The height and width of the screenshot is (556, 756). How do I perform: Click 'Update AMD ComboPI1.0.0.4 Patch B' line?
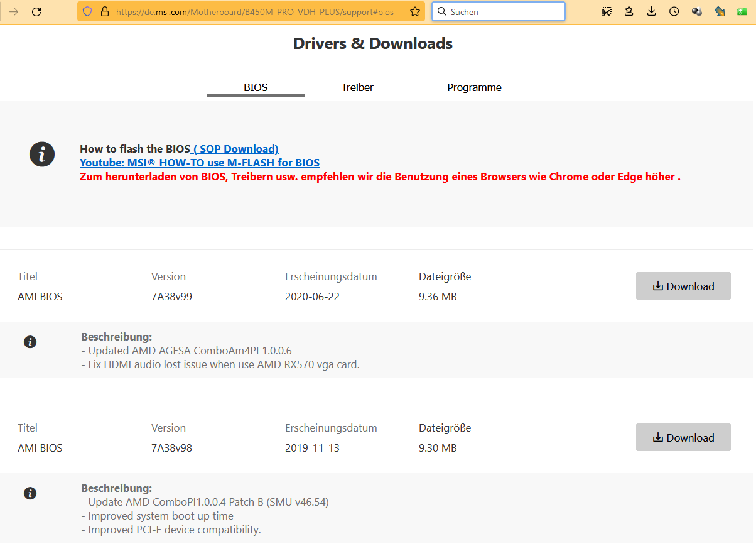tap(205, 502)
